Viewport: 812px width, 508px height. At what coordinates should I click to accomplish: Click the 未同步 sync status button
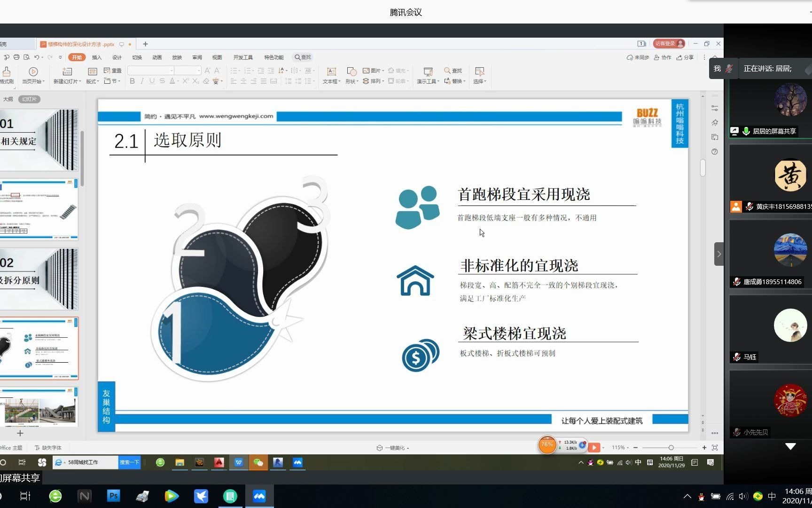pos(638,57)
